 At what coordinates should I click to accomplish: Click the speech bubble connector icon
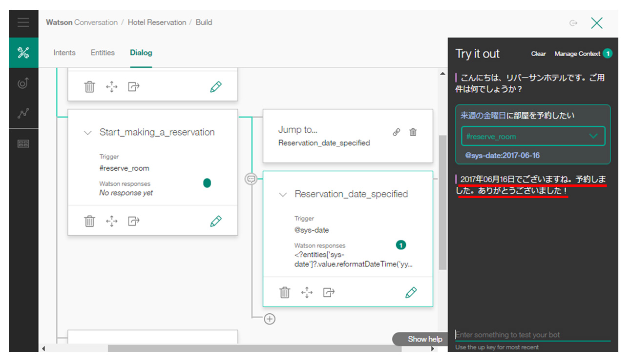(x=251, y=179)
